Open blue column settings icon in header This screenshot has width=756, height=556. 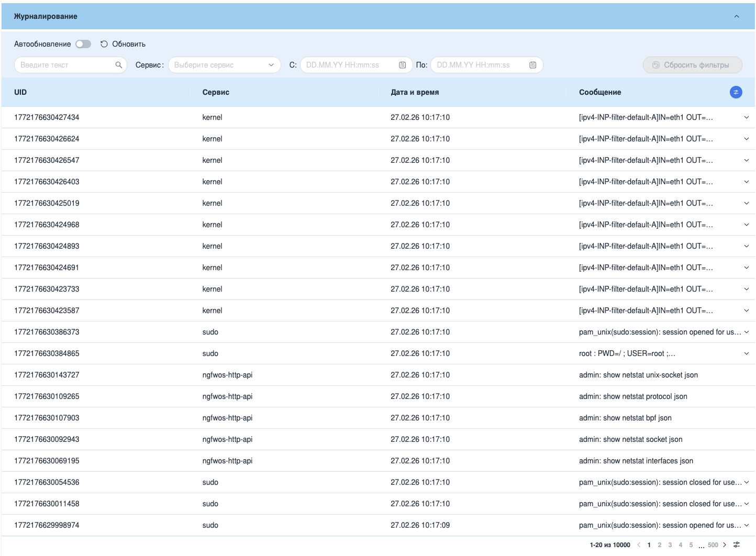click(736, 92)
